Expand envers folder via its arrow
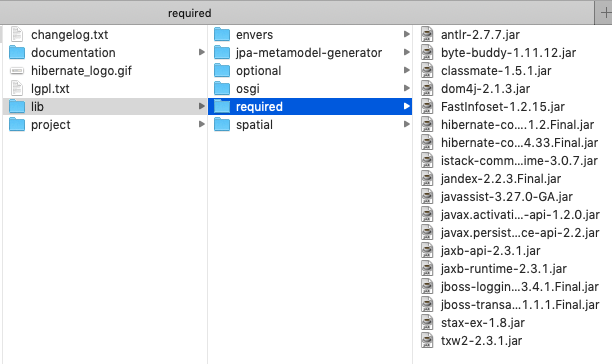The width and height of the screenshot is (612, 364). 406,34
